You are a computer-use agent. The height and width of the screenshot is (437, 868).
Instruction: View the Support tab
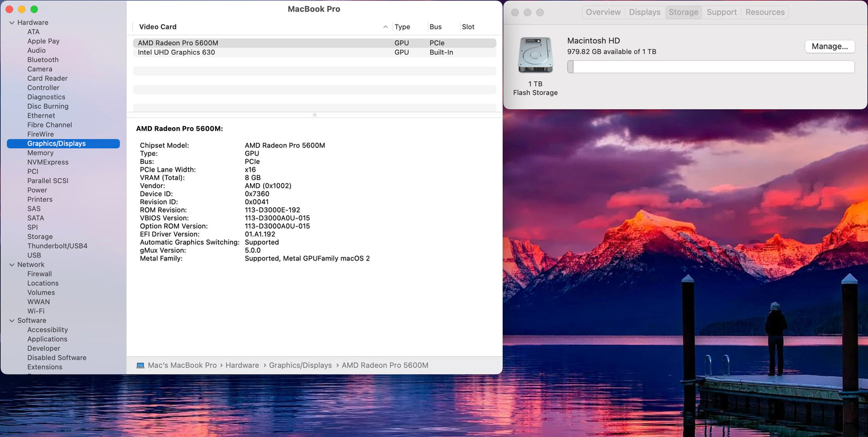pyautogui.click(x=721, y=12)
